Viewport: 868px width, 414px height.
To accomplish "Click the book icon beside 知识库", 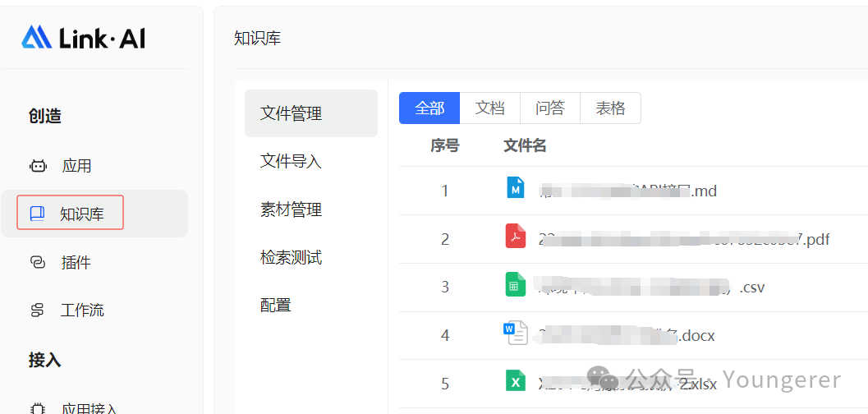I will pos(37,214).
